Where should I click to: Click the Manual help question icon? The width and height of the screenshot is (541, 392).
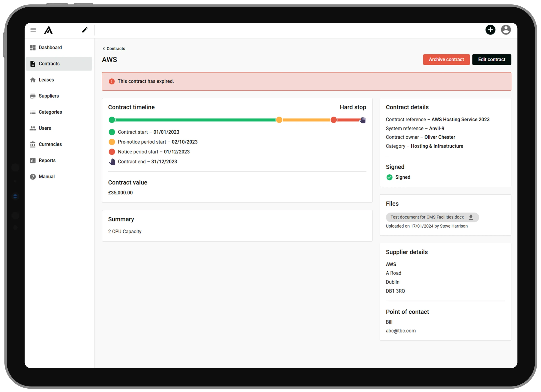(33, 176)
